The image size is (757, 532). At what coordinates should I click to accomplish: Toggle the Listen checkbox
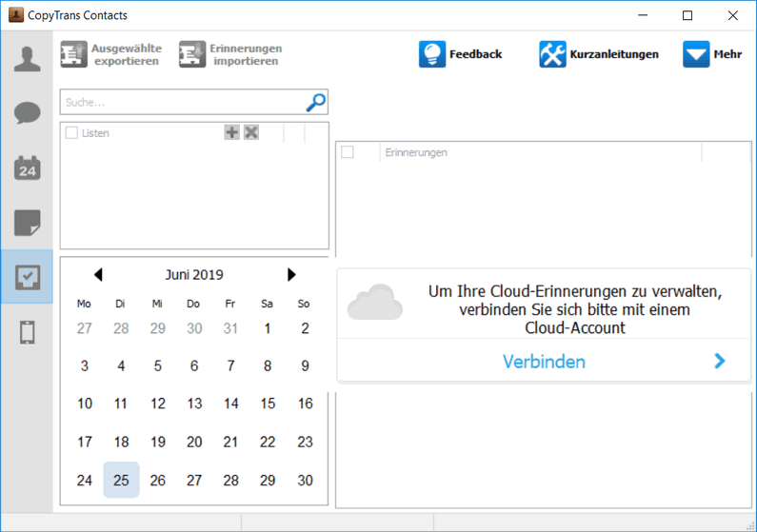(x=71, y=132)
